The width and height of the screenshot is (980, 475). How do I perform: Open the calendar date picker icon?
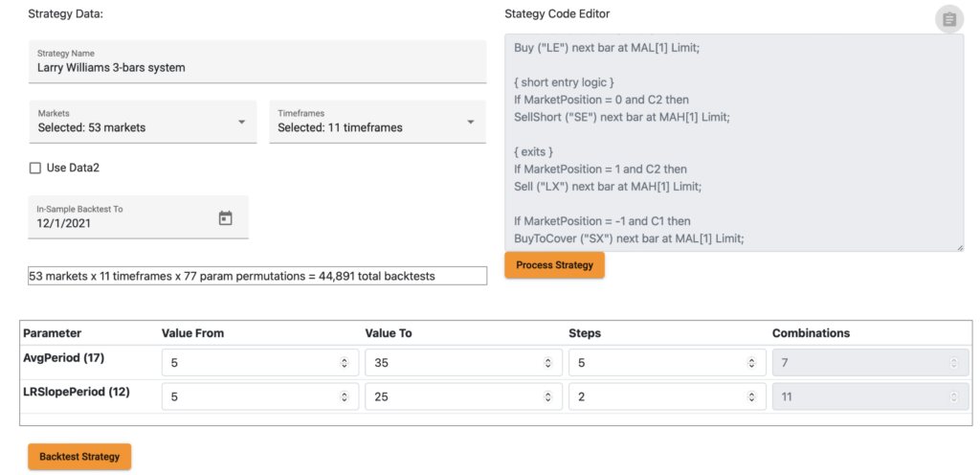click(226, 218)
